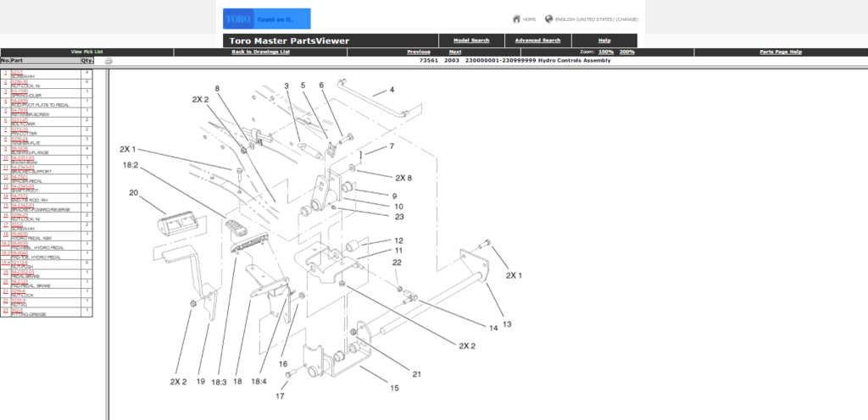Click callout 4 on the diagram
Viewport: 868px width, 420px height.
point(392,89)
